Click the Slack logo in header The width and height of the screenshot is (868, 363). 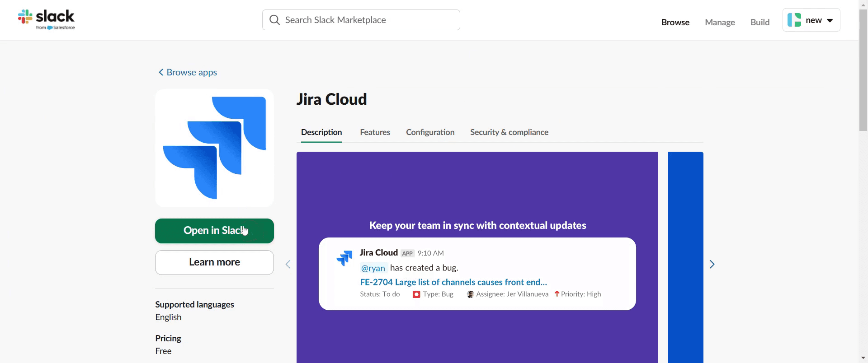coord(46,20)
